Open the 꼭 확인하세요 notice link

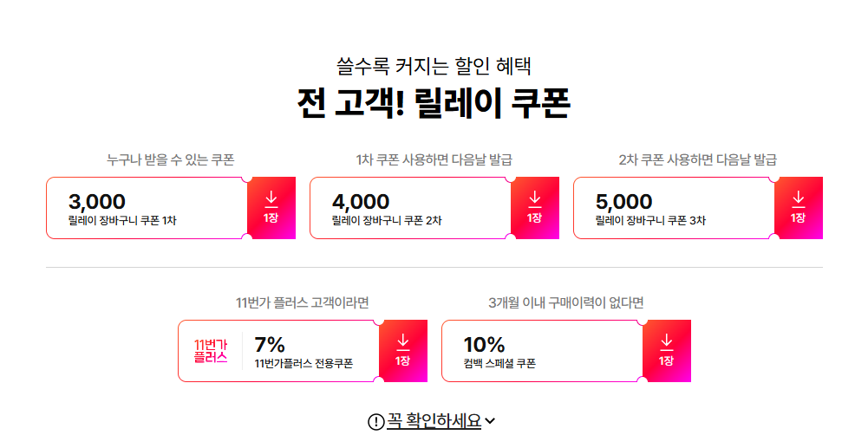pos(434,421)
